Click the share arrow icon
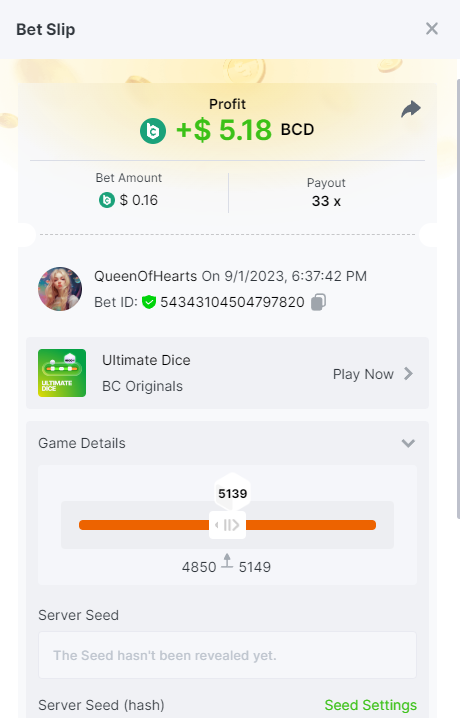Viewport: 460px width, 718px height. point(411,109)
